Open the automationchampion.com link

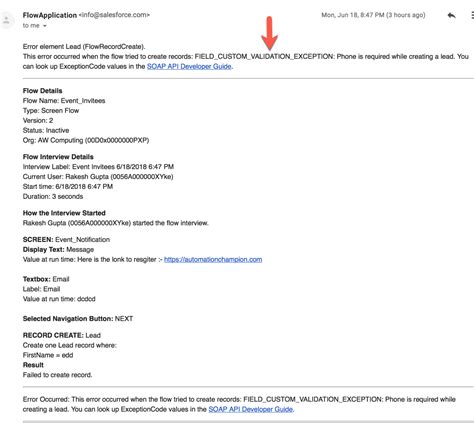click(x=213, y=259)
